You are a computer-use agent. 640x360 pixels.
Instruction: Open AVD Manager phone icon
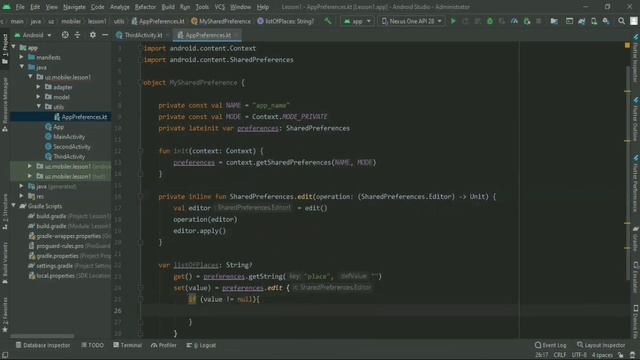pyautogui.click(x=594, y=21)
